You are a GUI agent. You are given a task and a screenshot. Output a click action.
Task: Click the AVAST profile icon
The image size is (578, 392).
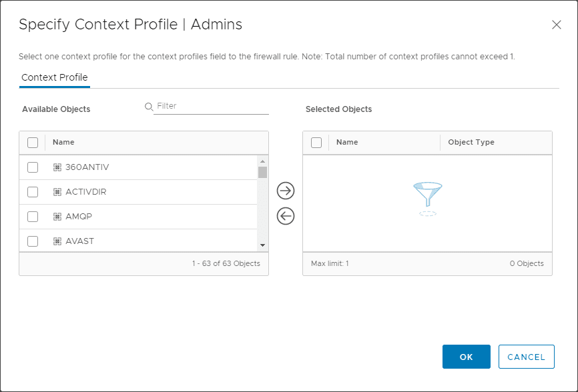[x=57, y=241]
